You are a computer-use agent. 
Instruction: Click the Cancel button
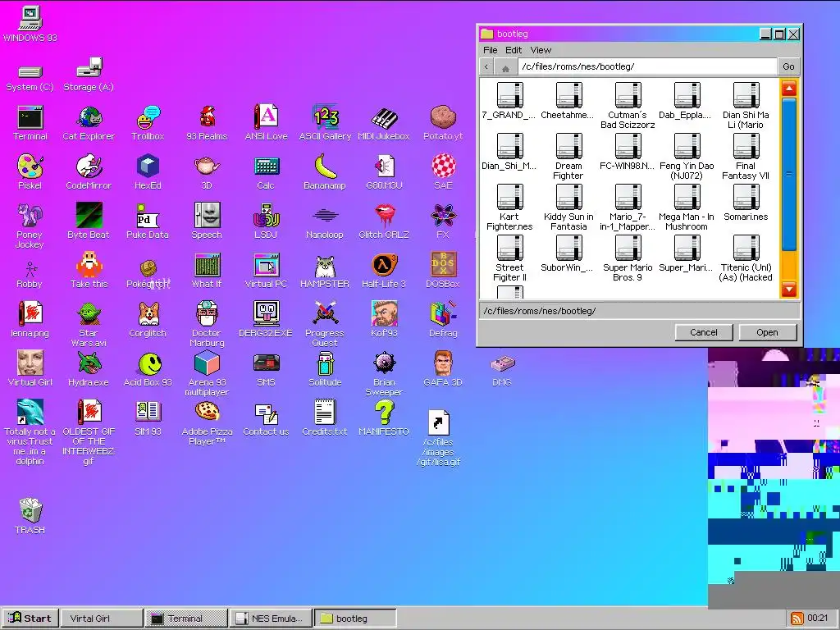tap(703, 332)
